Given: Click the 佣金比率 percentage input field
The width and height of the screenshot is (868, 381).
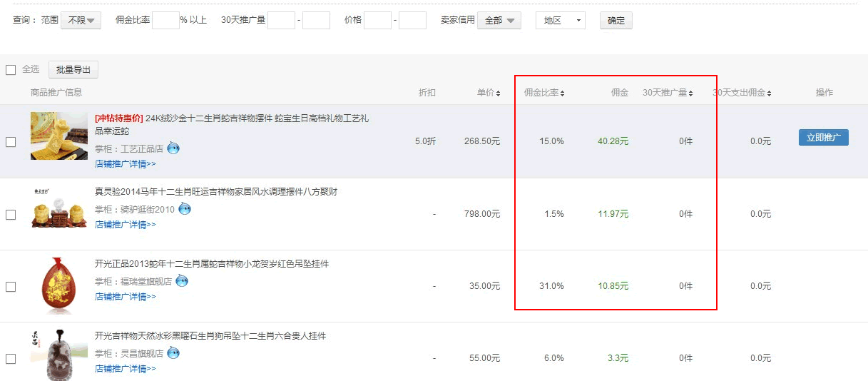Looking at the screenshot, I should (x=165, y=21).
